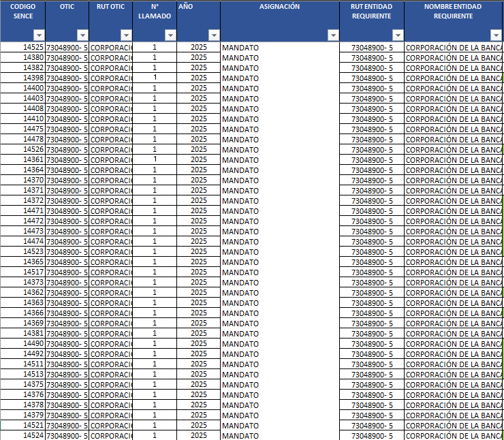The height and width of the screenshot is (440, 504).
Task: Click the MANDATO cell in row 14517
Action: 279,272
